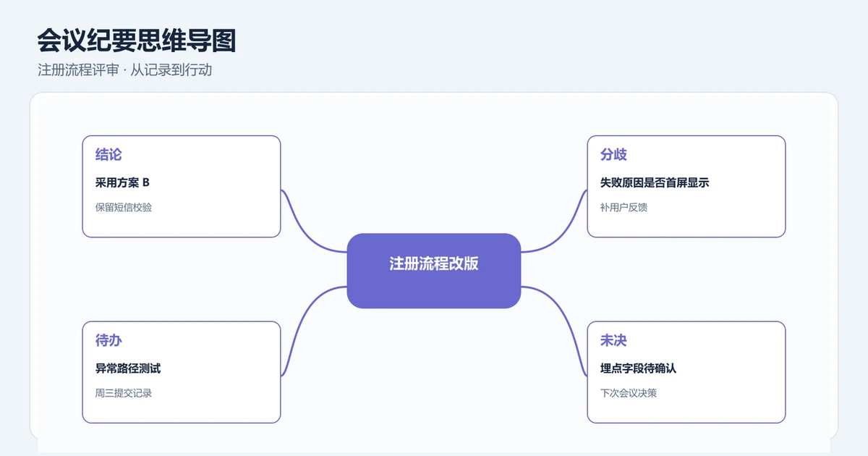Select the text 埋点字段待确认
This screenshot has height=456, width=868.
(638, 368)
